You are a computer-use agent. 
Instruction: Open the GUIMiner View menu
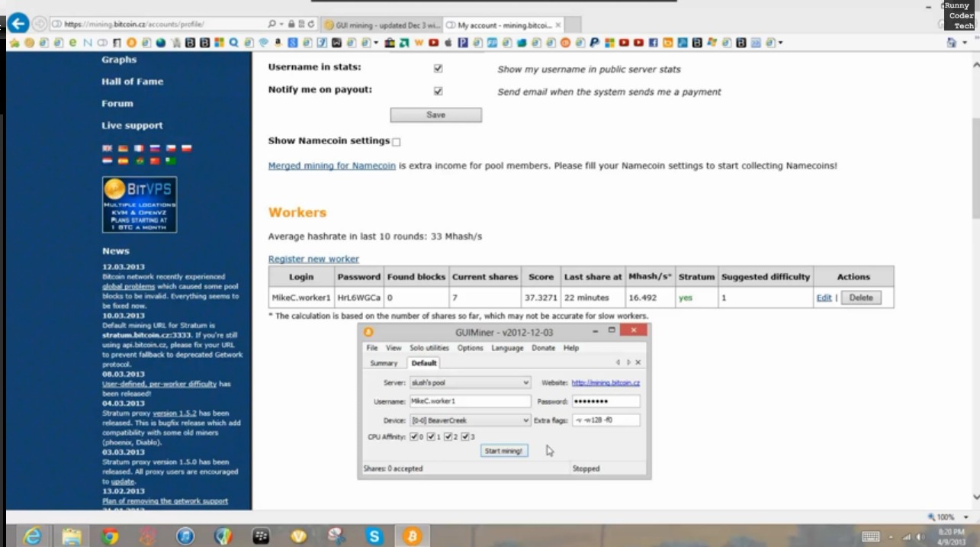point(394,348)
